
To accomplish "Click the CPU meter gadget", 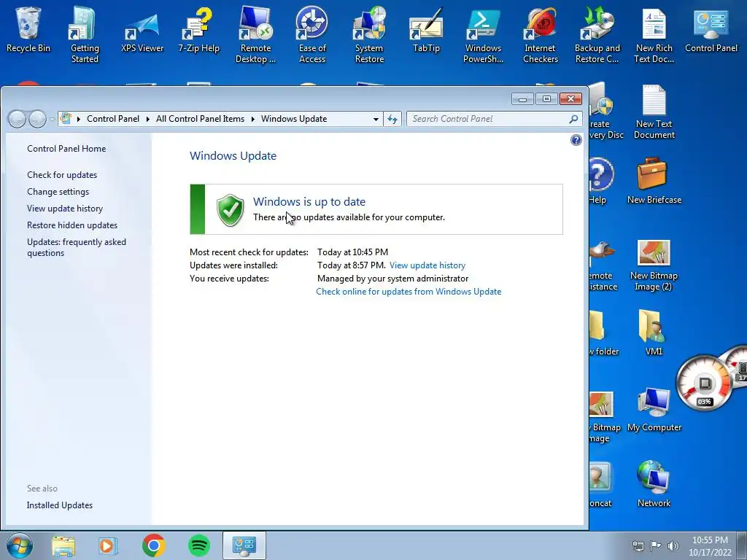I will coord(704,384).
